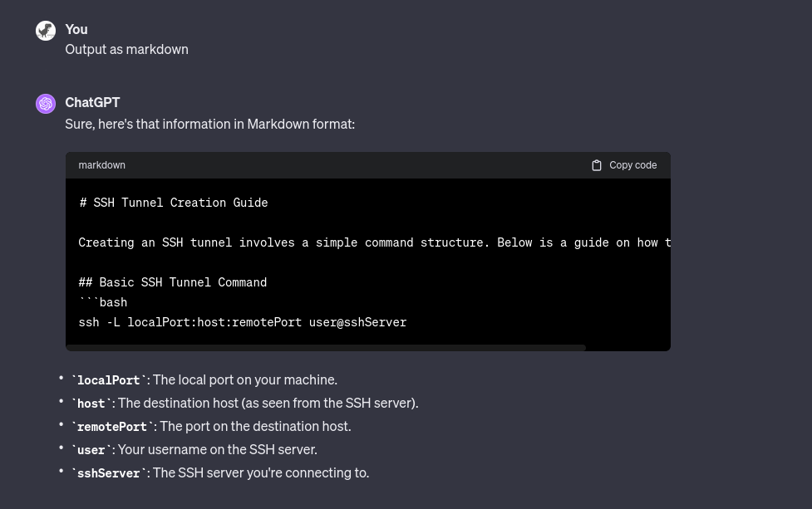812x509 pixels.
Task: Select the inline code span localPort
Action: (108, 379)
